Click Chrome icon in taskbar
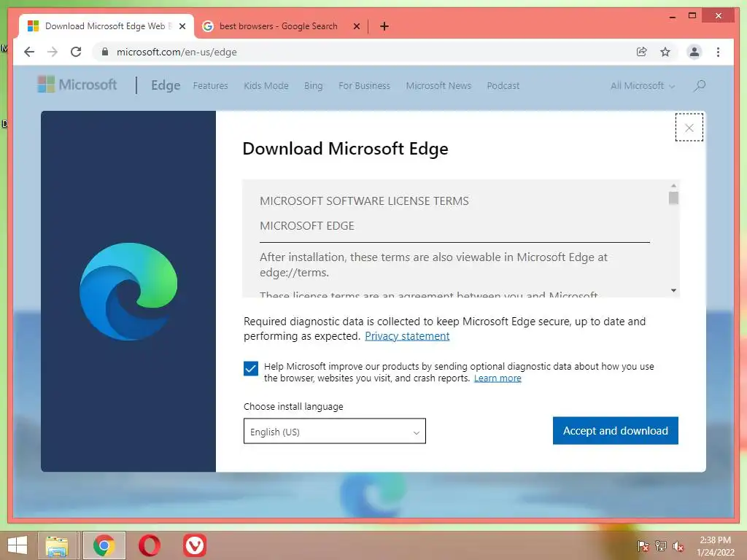This screenshot has width=747, height=560. pyautogui.click(x=104, y=545)
